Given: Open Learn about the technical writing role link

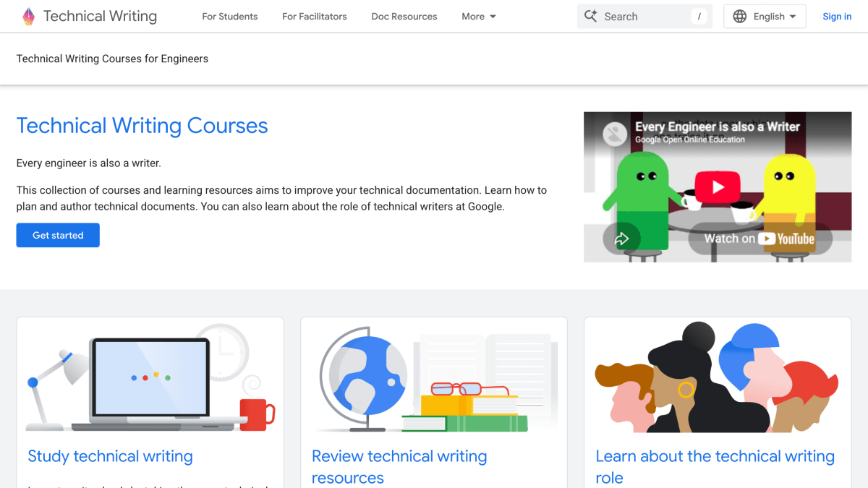Looking at the screenshot, I should (x=715, y=467).
